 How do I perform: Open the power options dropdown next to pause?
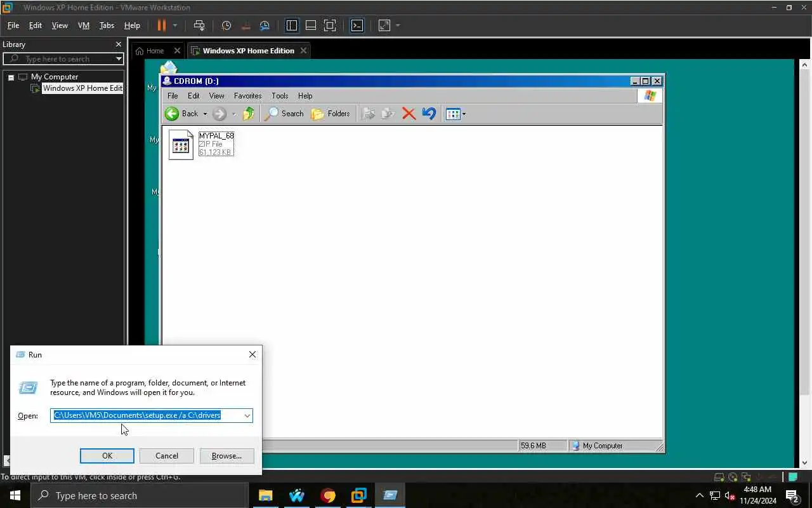tap(175, 25)
